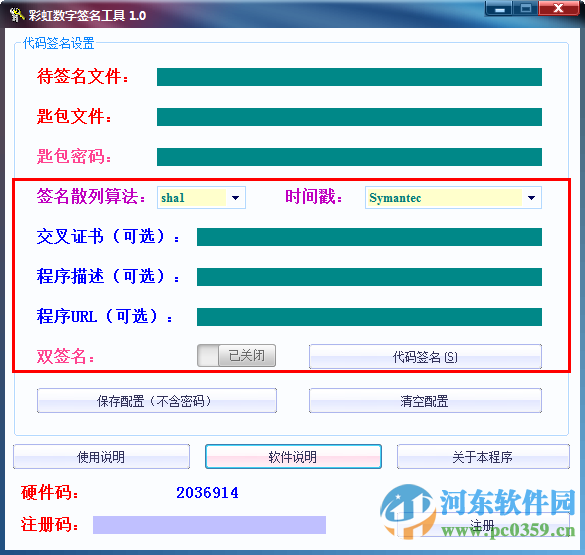
Task: Click the app icon in the title bar
Action: pyautogui.click(x=16, y=15)
